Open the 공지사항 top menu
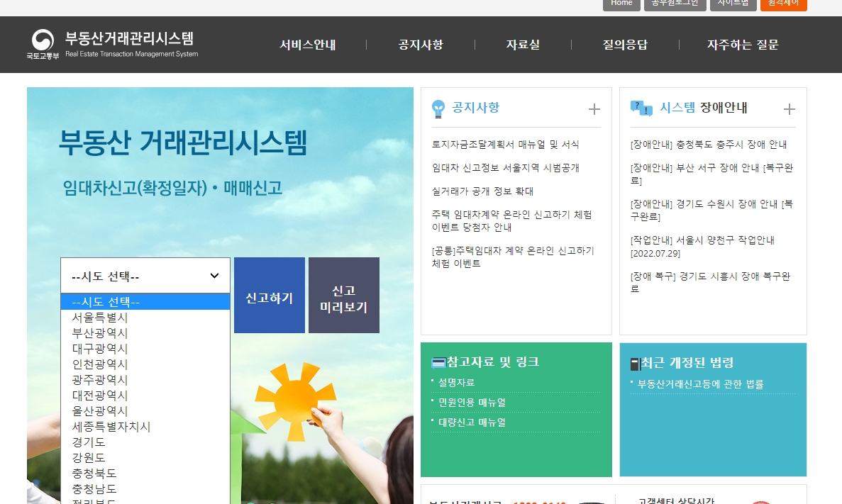Viewport: 842px width, 504px height. point(421,45)
